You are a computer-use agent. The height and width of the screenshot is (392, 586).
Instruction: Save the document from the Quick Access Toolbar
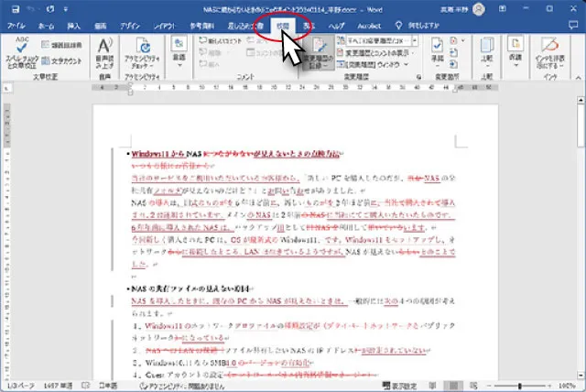pos(15,9)
